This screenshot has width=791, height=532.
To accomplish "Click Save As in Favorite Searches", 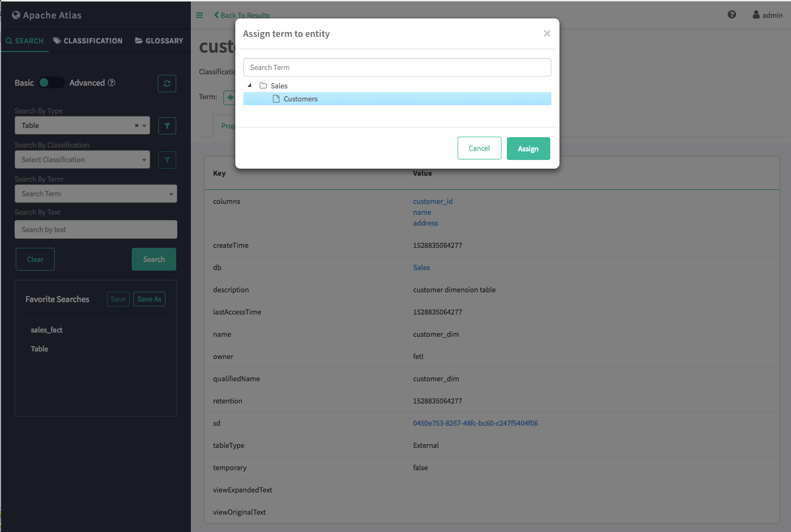I will pos(149,299).
